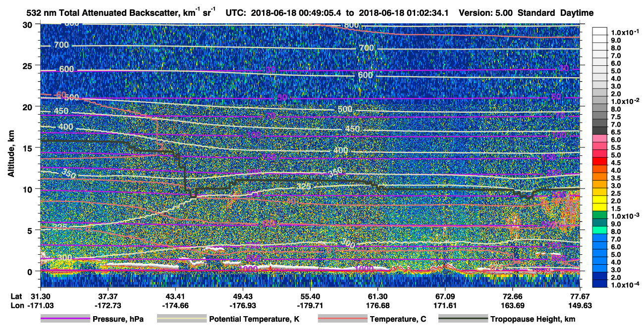Click the 'Potential Temperature, K' legend label
Image resolution: width=644 pixels, height=330 pixels.
click(255, 319)
